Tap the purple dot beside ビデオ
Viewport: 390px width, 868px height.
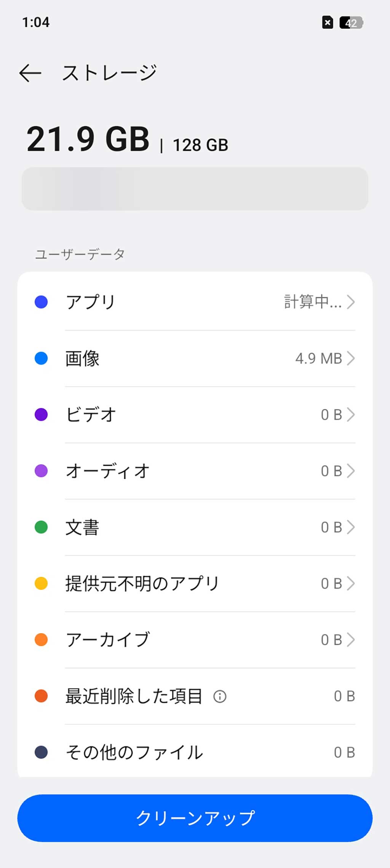(41, 415)
